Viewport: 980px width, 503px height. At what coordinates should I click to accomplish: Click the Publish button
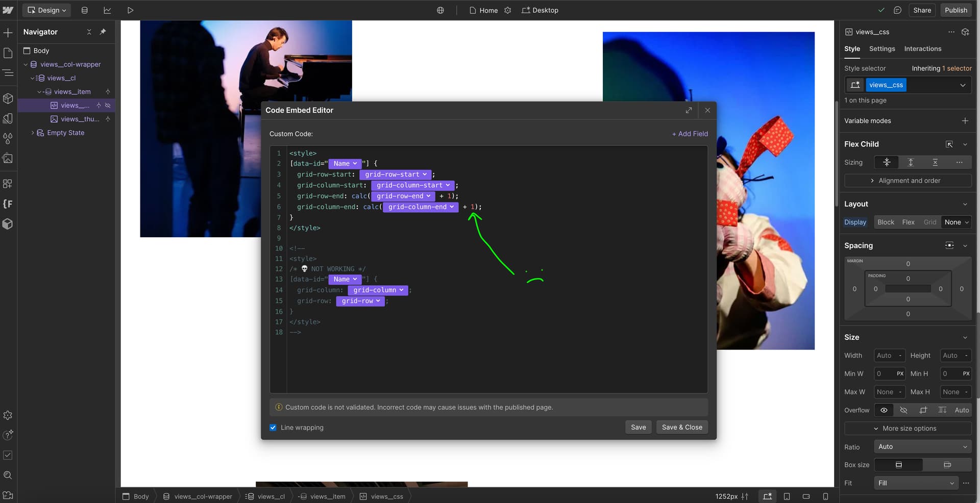click(x=955, y=10)
